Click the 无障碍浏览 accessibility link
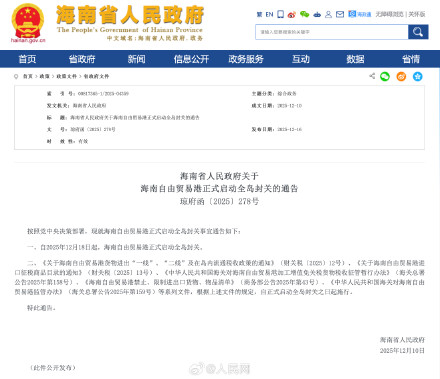 (x=389, y=14)
